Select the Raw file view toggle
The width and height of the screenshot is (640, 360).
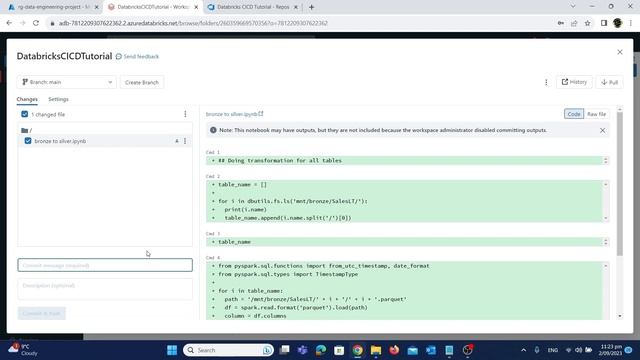coord(596,114)
